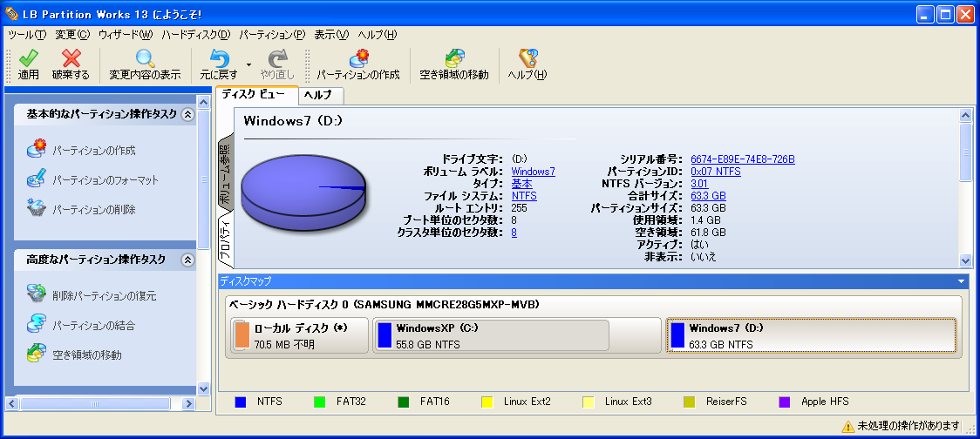Open the toolbar ヘルプ(H) icon
This screenshot has width=980, height=439.
(527, 58)
